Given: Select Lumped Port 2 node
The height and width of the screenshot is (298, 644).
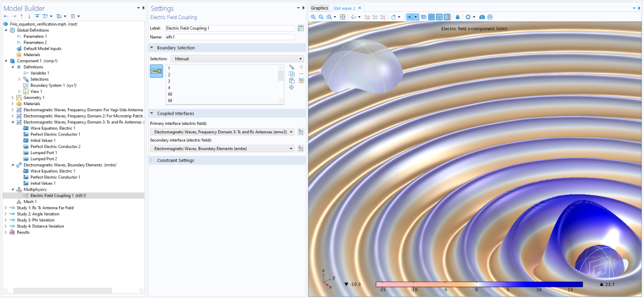Looking at the screenshot, I should point(44,159).
